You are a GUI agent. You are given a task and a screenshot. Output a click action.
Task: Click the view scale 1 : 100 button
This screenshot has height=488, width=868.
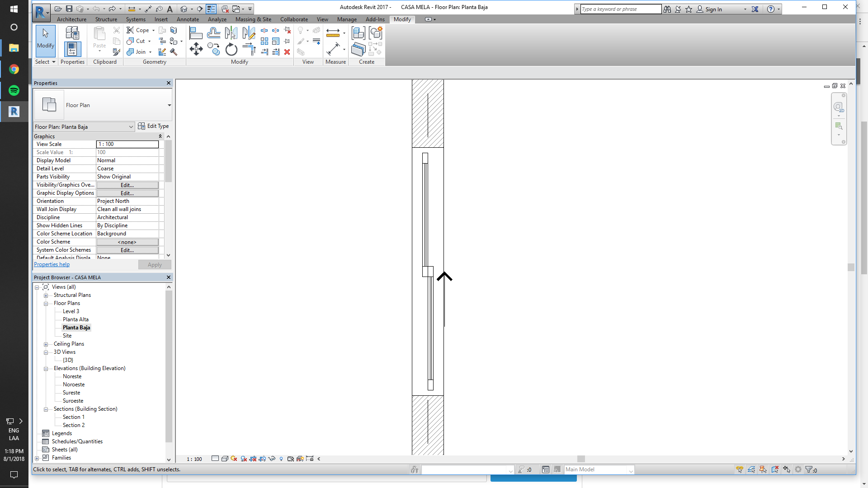coord(194,459)
